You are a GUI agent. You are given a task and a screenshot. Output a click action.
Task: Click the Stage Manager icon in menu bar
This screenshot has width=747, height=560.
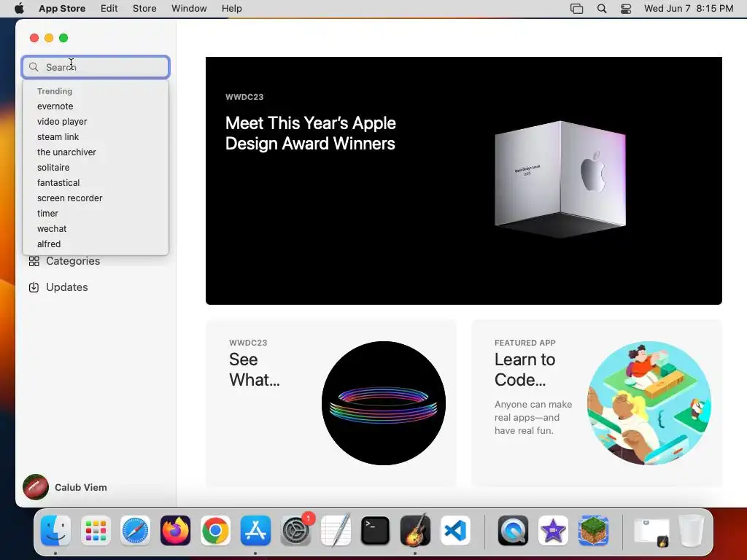pos(576,9)
